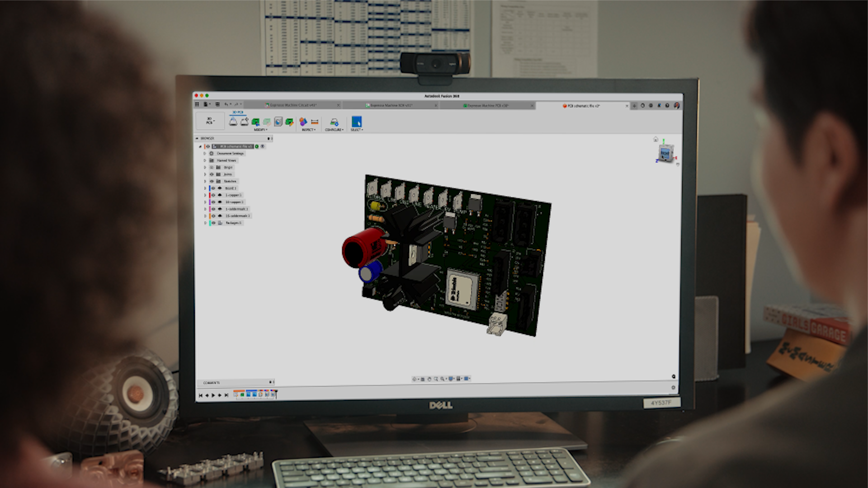The image size is (868, 488).
Task: Hide the 1-copper layer via eye icon
Action: coord(214,195)
